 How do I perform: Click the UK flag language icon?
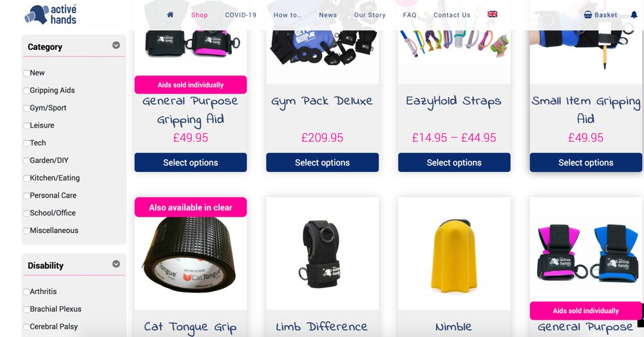click(x=493, y=14)
